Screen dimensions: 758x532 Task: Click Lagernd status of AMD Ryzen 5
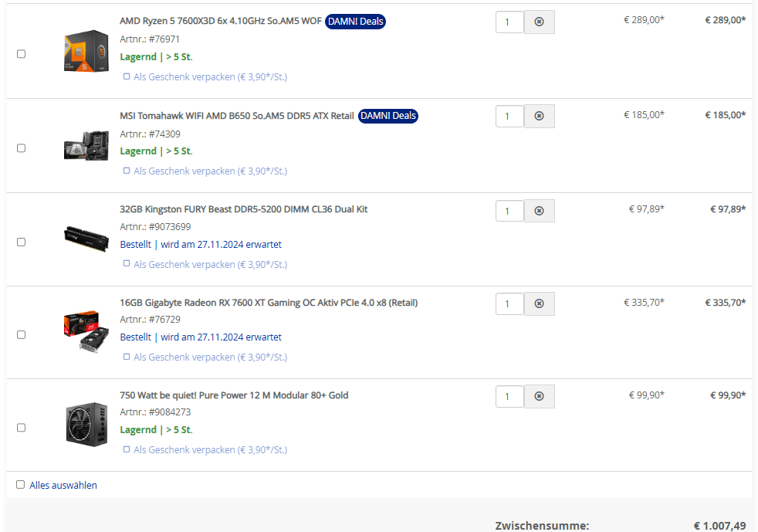point(156,56)
